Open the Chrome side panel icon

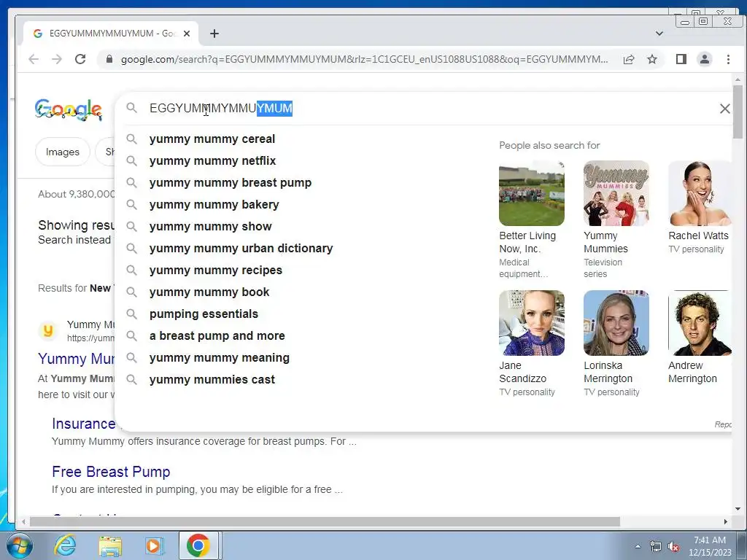pos(681,59)
